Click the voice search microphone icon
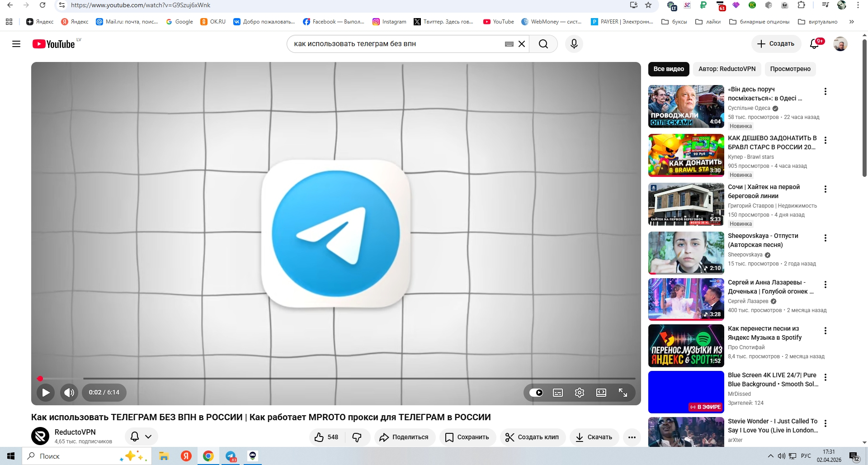Viewport: 868px width, 465px height. click(x=574, y=44)
